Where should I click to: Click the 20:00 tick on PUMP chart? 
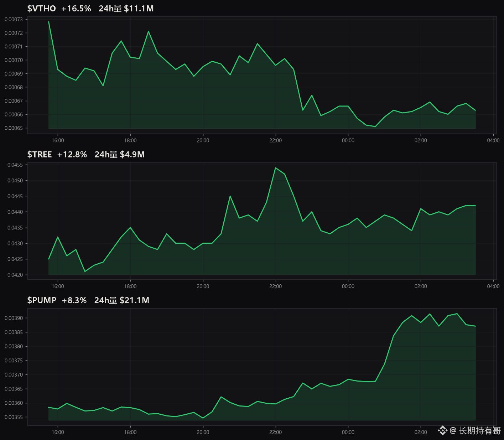203,432
